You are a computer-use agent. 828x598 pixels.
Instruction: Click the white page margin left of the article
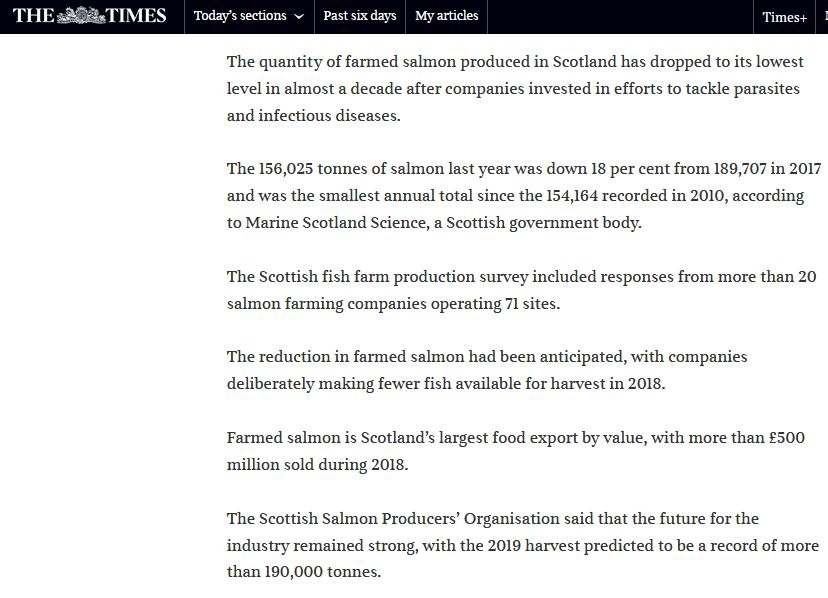110,300
